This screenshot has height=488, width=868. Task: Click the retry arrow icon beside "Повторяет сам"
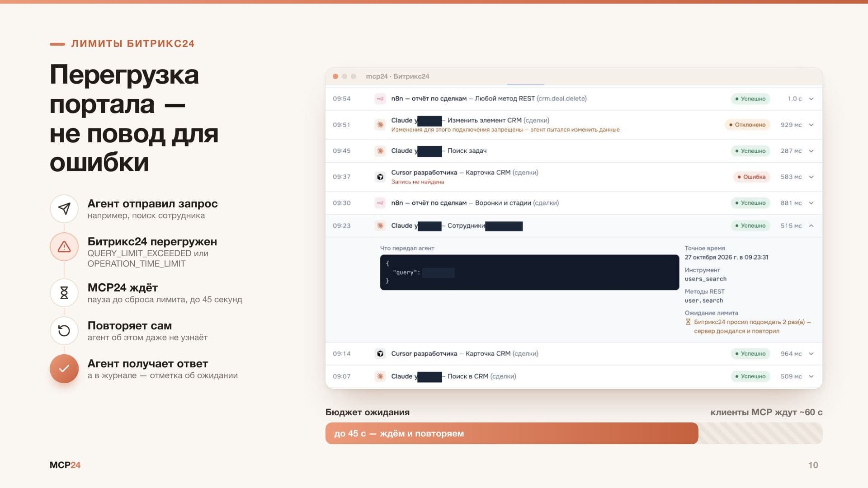coord(64,331)
